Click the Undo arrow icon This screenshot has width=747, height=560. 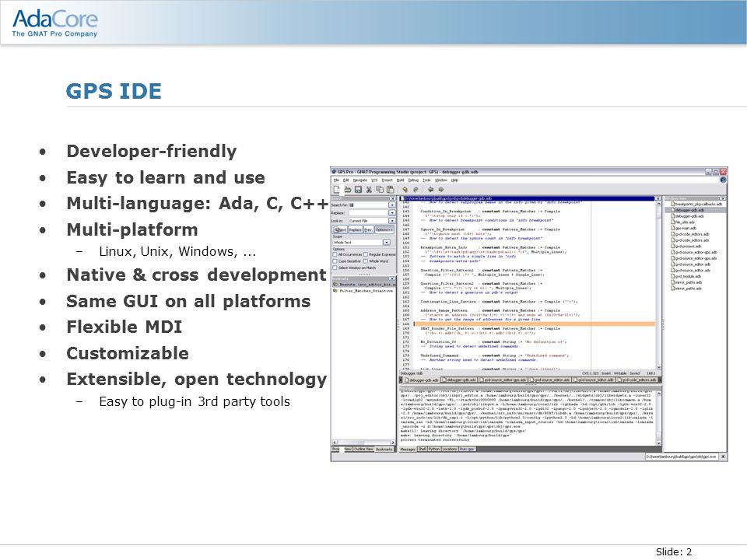pos(405,190)
